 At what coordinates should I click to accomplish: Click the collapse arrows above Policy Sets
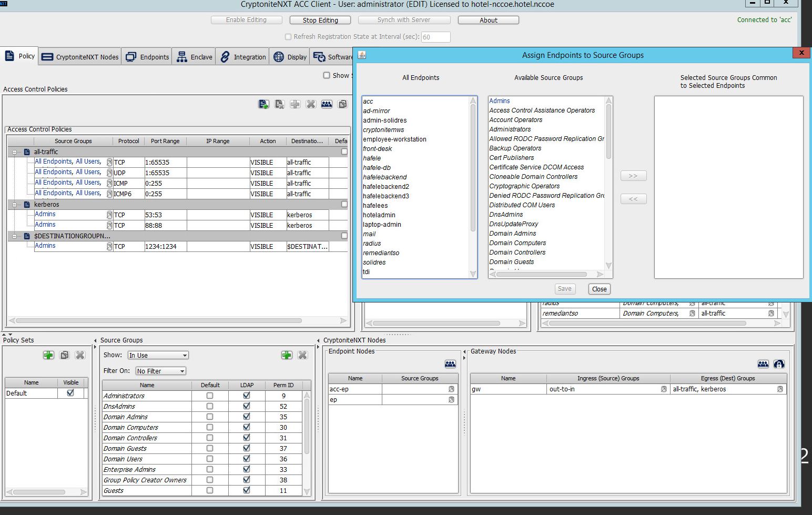tap(7, 335)
